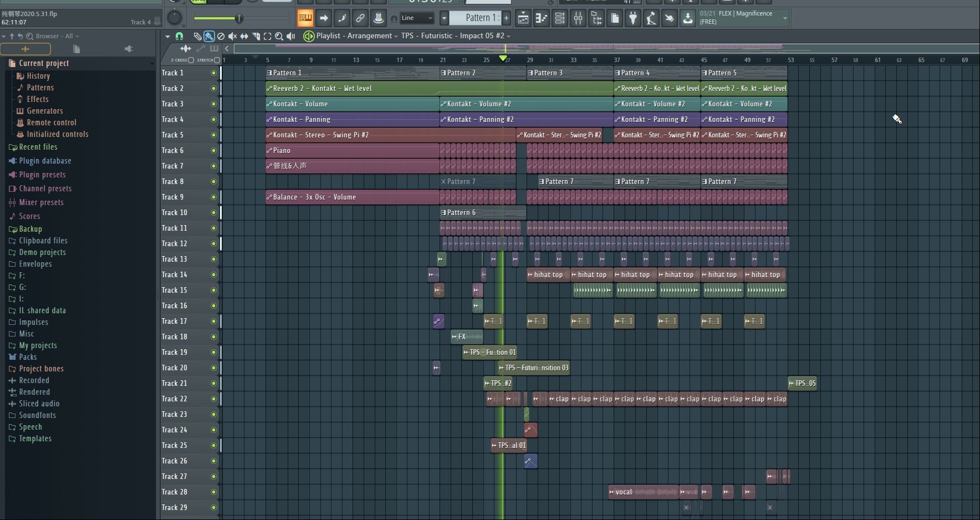Select the Mute tool in playlist toolbar

[232, 36]
